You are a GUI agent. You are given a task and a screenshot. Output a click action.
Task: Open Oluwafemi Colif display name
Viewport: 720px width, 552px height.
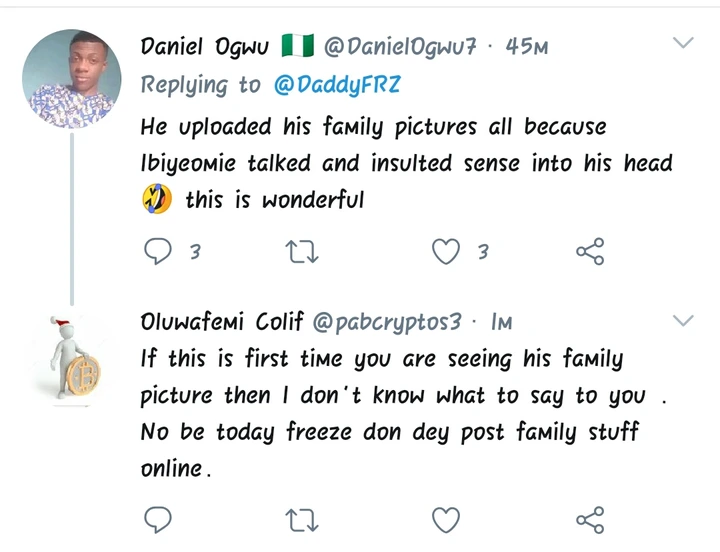click(x=223, y=323)
